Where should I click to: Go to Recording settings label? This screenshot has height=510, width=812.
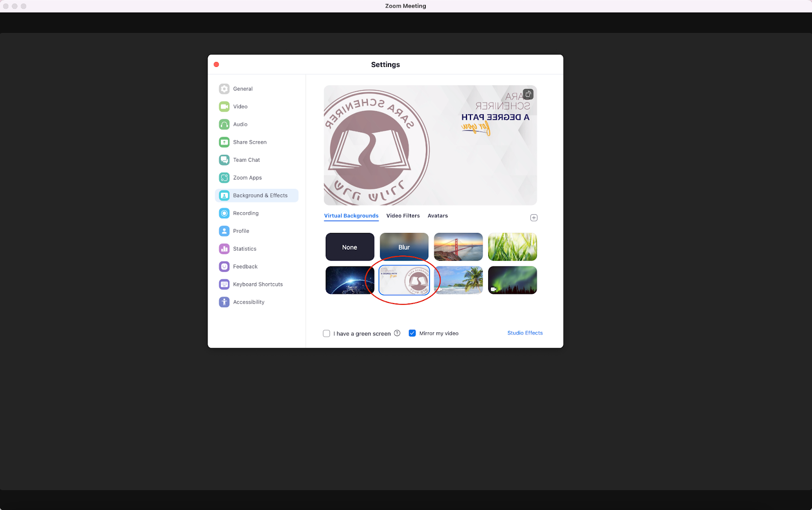246,213
